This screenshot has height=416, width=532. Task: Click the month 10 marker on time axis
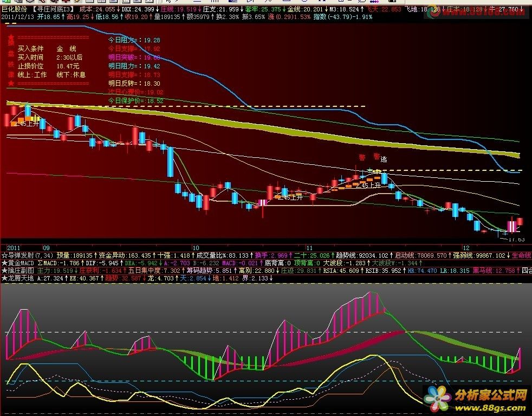[196, 248]
